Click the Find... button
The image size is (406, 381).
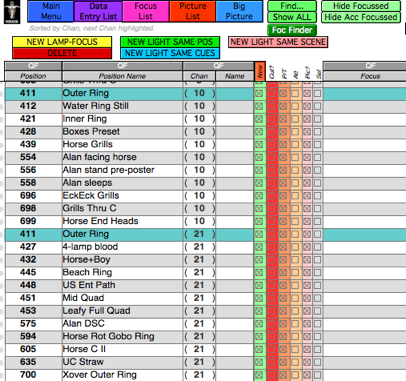(292, 6)
